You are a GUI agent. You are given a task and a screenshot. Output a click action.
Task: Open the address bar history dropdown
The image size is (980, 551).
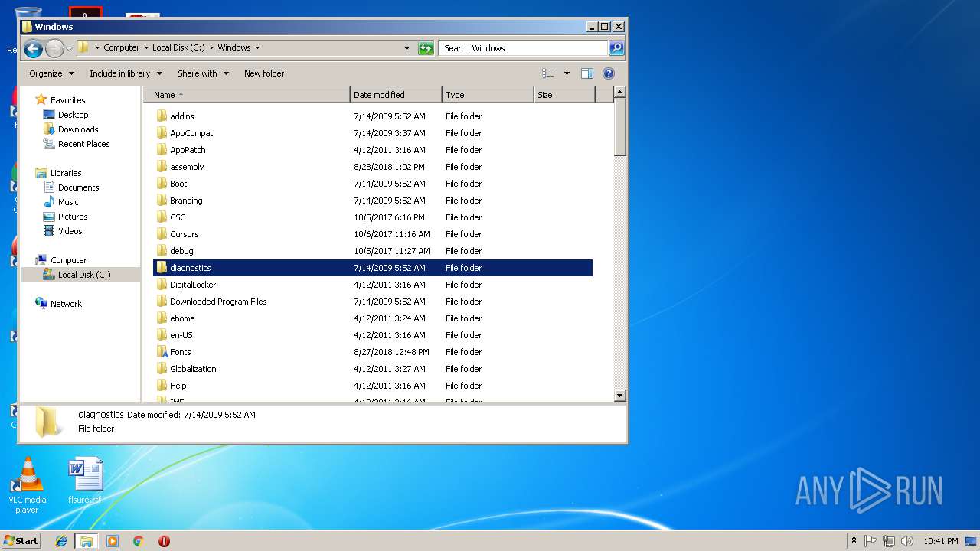pyautogui.click(x=407, y=48)
